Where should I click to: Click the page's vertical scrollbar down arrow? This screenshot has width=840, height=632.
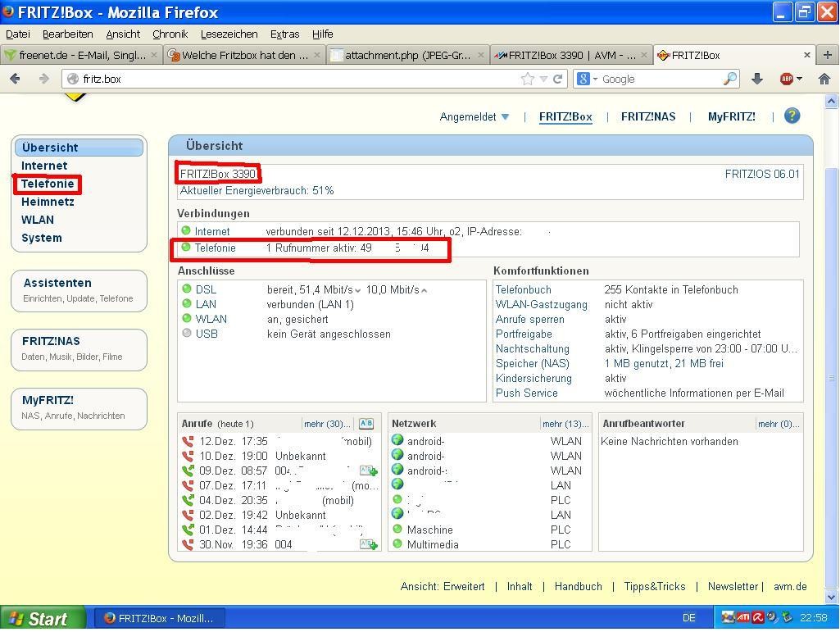click(832, 597)
